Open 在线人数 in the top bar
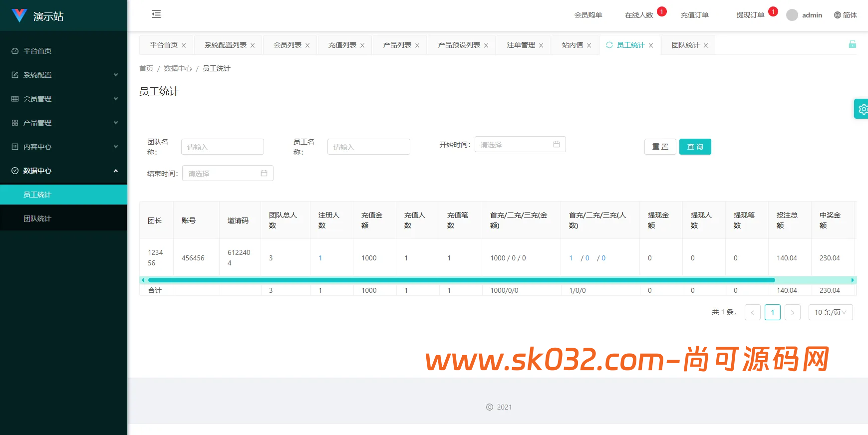868x435 pixels. [639, 15]
